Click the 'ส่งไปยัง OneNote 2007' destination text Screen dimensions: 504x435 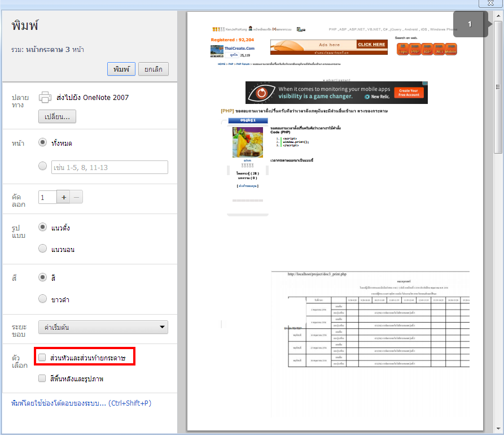click(93, 98)
